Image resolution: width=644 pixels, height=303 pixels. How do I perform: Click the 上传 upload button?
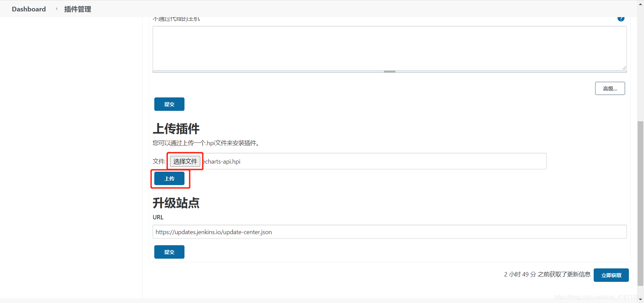[x=169, y=178]
